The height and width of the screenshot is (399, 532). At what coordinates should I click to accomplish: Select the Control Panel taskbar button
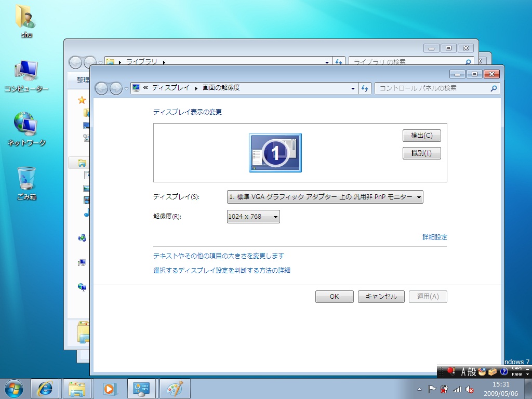coord(141,389)
